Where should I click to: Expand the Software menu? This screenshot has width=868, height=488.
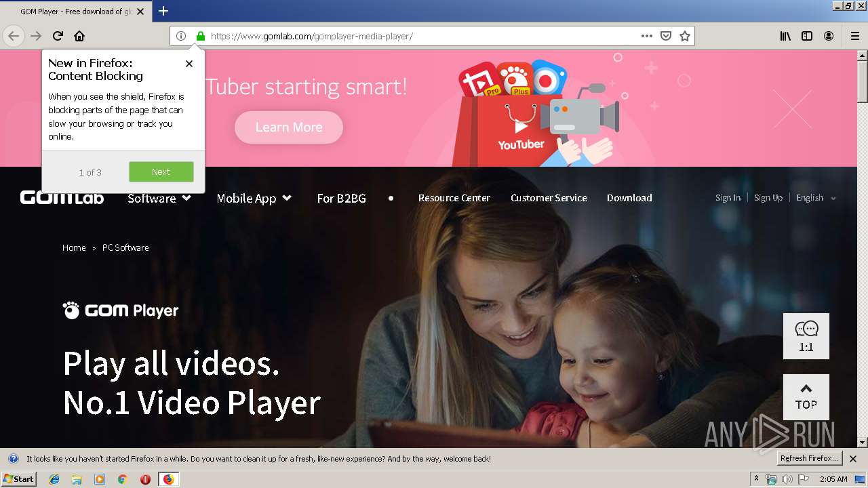tap(159, 198)
